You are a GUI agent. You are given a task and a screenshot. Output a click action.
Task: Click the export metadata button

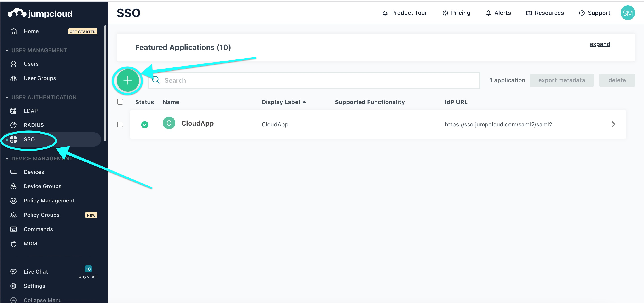[561, 80]
